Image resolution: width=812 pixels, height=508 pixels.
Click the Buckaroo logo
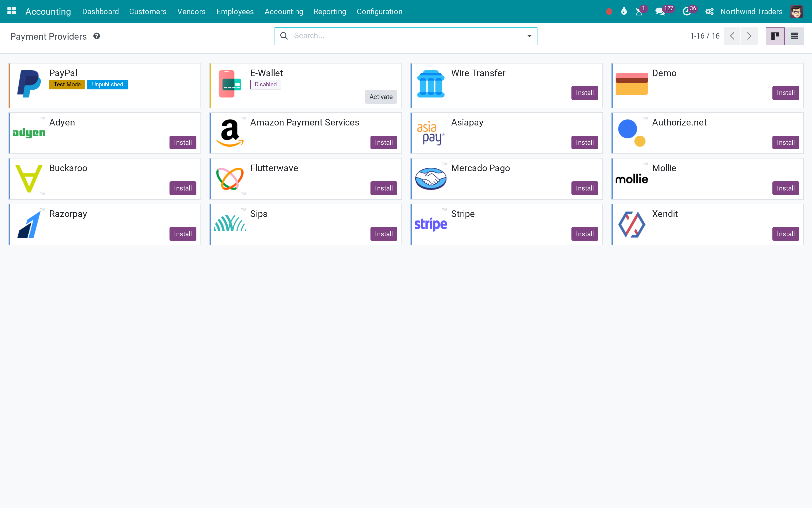pyautogui.click(x=29, y=178)
